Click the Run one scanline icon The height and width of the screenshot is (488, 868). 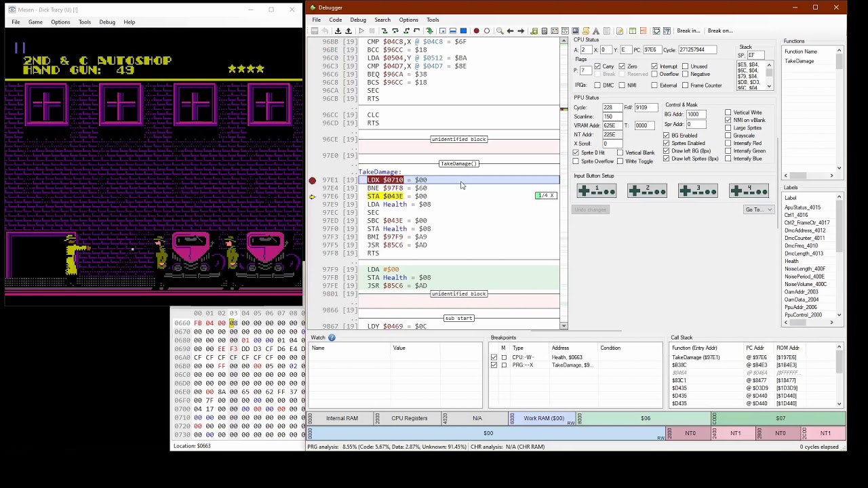pos(453,30)
